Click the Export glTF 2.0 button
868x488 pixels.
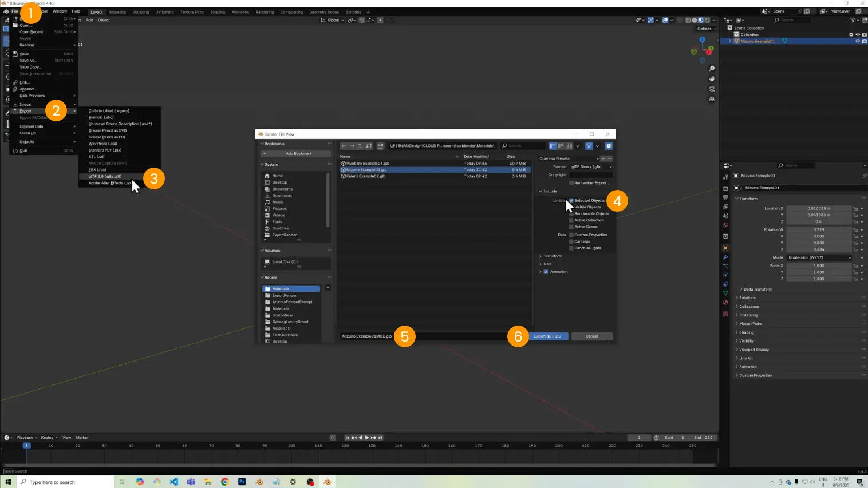tap(547, 336)
